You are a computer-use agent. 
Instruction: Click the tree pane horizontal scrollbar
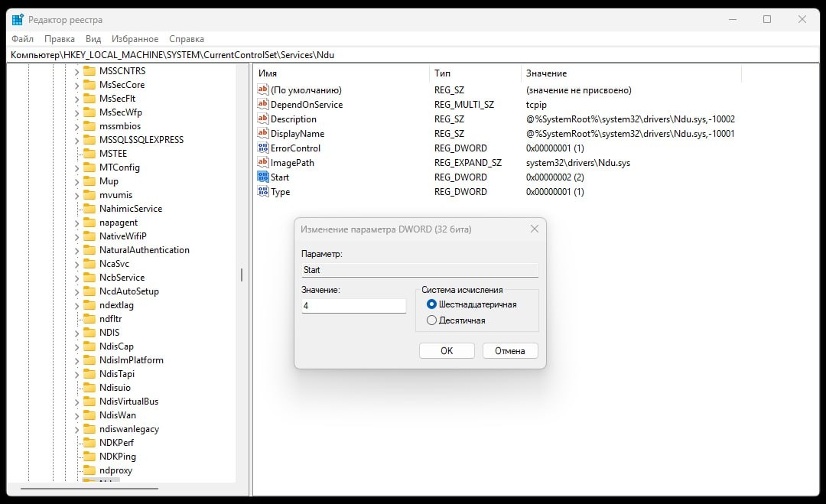[x=89, y=489]
